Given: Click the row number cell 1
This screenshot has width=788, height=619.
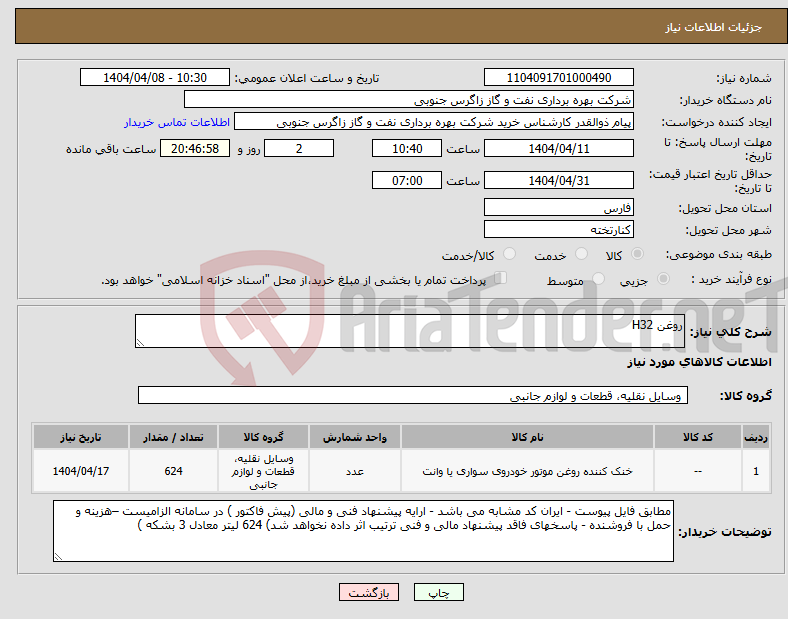Looking at the screenshot, I should (756, 471).
